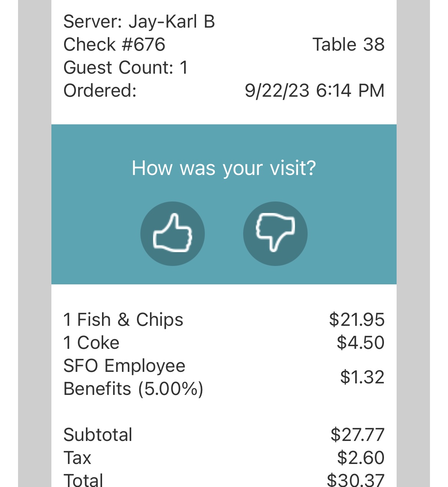The image size is (448, 487).
Task: Select the Fish & Chips line item
Action: click(x=124, y=320)
